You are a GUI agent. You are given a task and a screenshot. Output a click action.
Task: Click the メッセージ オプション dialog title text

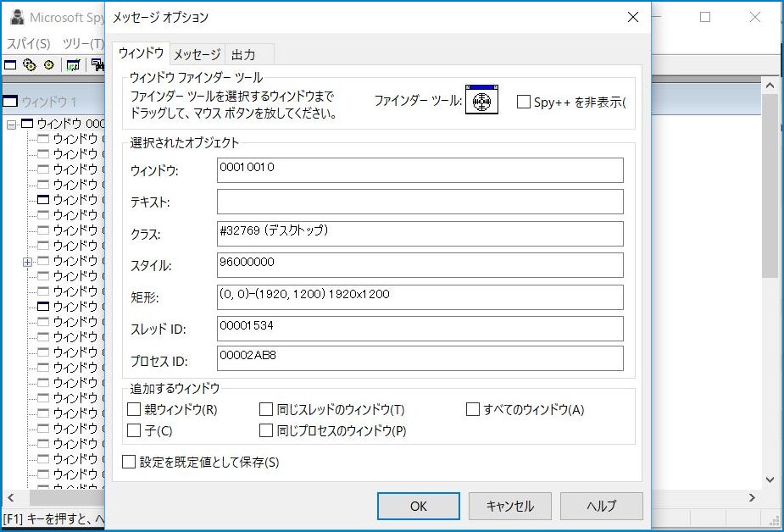pos(160,18)
